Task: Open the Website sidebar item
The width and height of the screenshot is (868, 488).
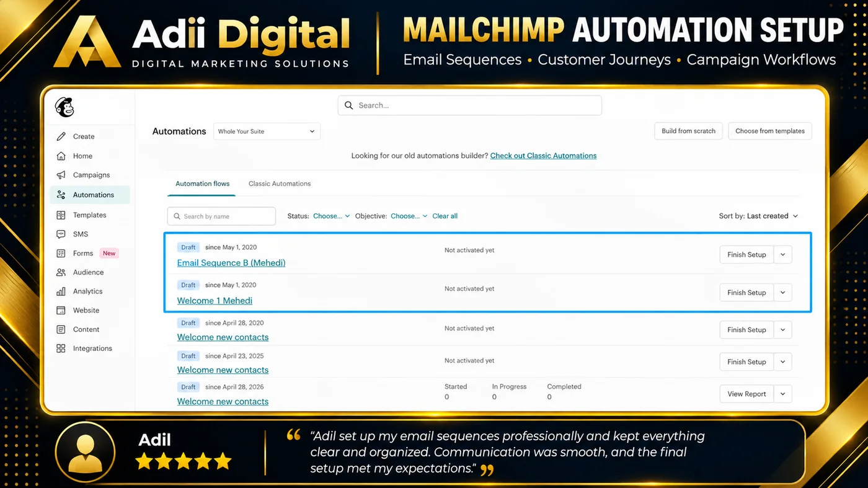Action: tap(86, 311)
